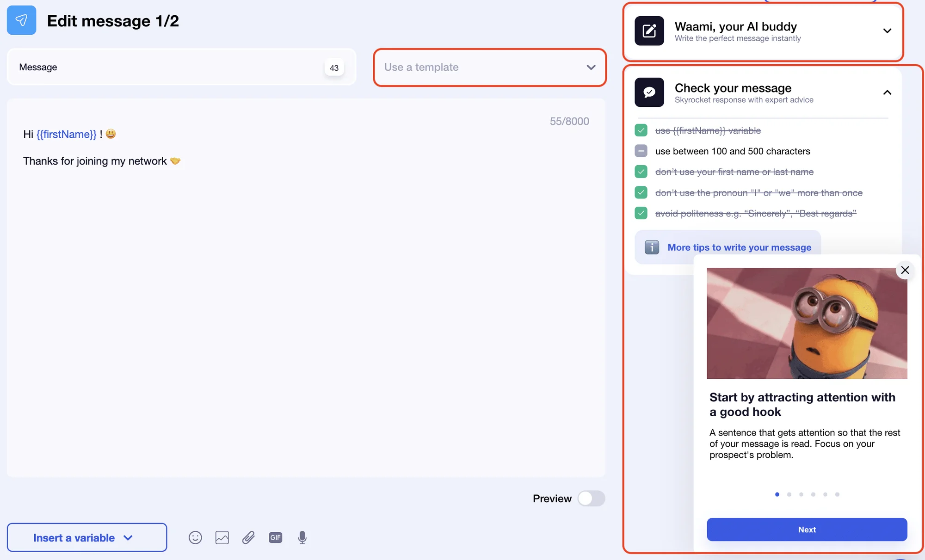Go to the first tip pagination dot
The width and height of the screenshot is (925, 560).
777,494
